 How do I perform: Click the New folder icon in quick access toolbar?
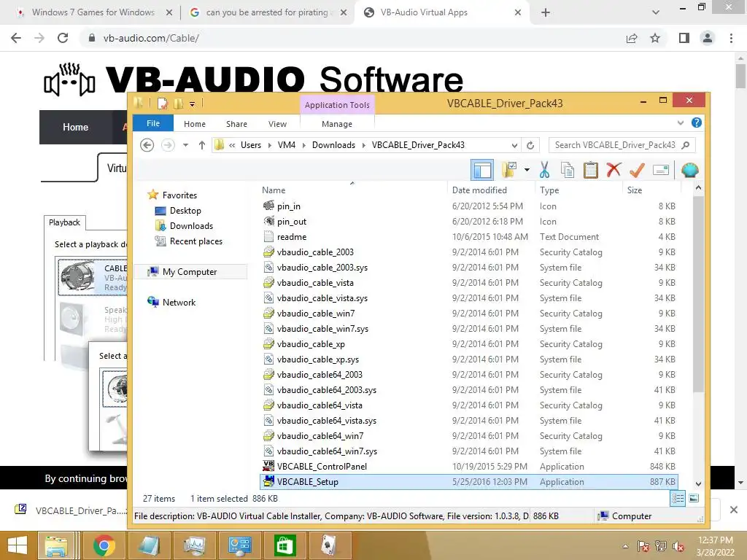point(178,104)
